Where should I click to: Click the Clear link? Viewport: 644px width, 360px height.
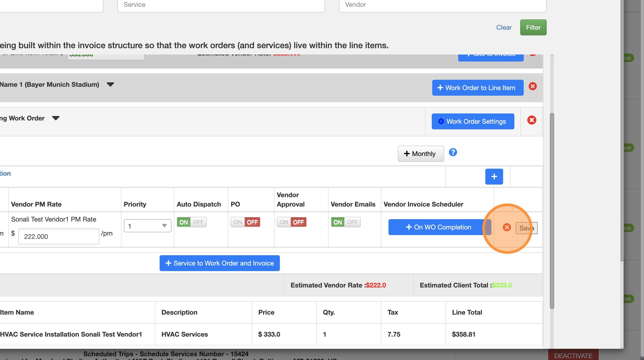(504, 27)
